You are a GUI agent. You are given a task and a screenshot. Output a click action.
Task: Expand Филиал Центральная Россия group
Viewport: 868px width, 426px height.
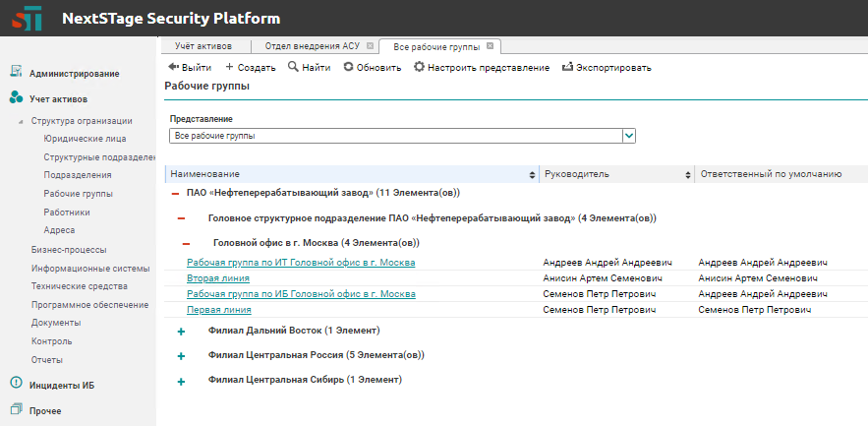coord(181,355)
